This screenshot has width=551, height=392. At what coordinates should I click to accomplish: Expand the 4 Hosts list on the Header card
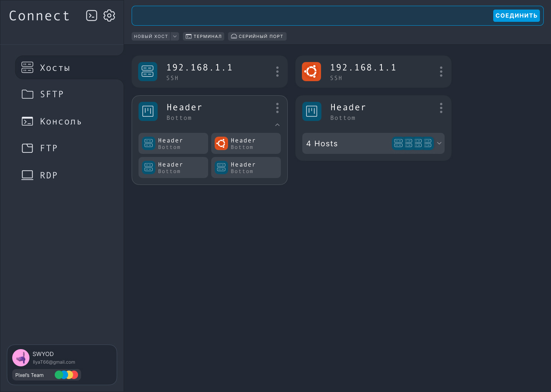click(x=439, y=143)
